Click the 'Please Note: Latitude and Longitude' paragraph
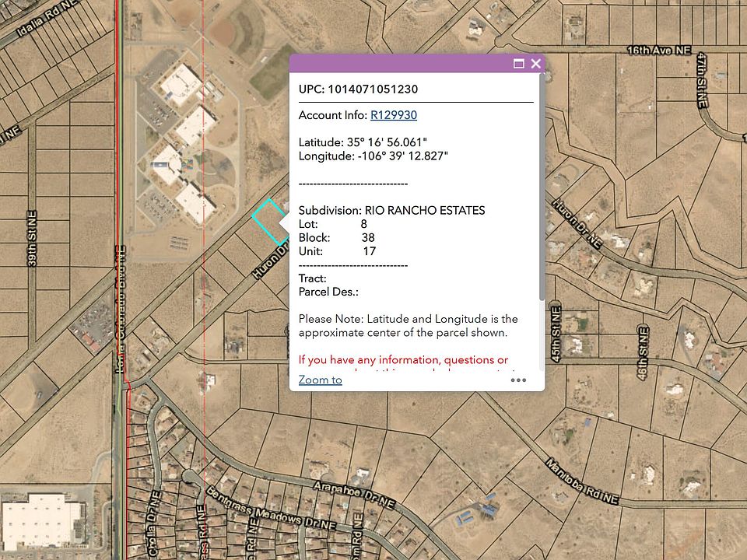 (x=409, y=326)
